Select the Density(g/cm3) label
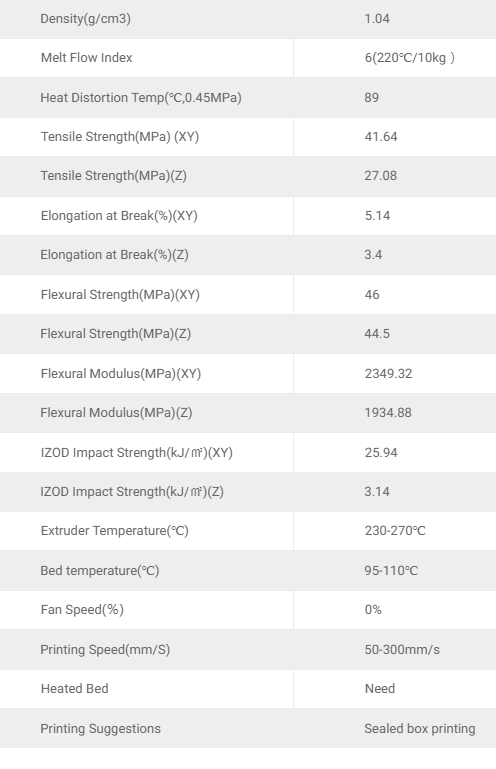 85,19
